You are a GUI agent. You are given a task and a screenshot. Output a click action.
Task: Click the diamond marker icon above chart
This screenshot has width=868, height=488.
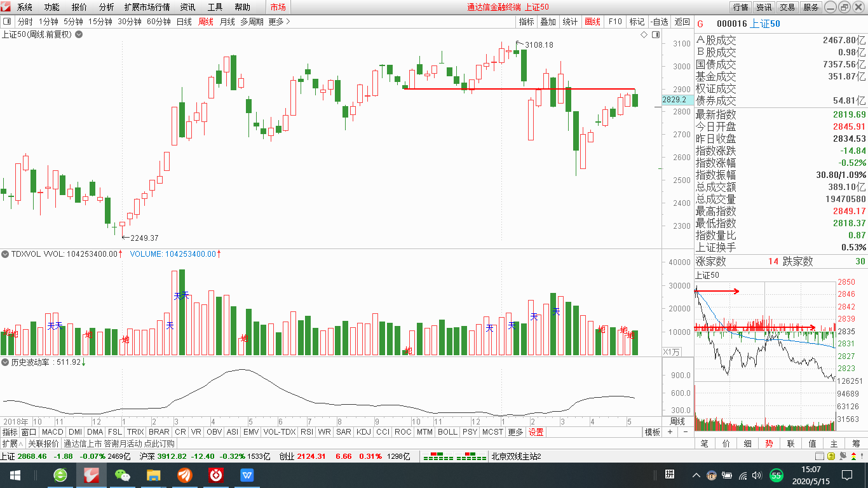click(644, 34)
